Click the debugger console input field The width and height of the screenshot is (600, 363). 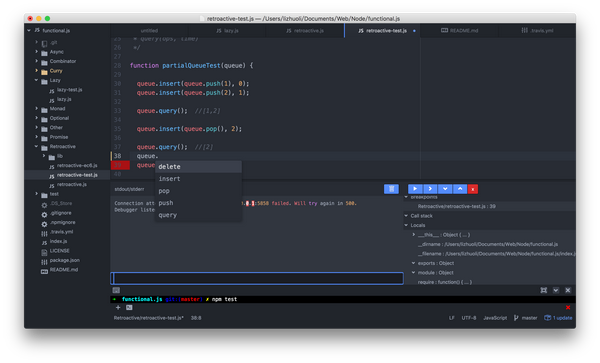(257, 278)
